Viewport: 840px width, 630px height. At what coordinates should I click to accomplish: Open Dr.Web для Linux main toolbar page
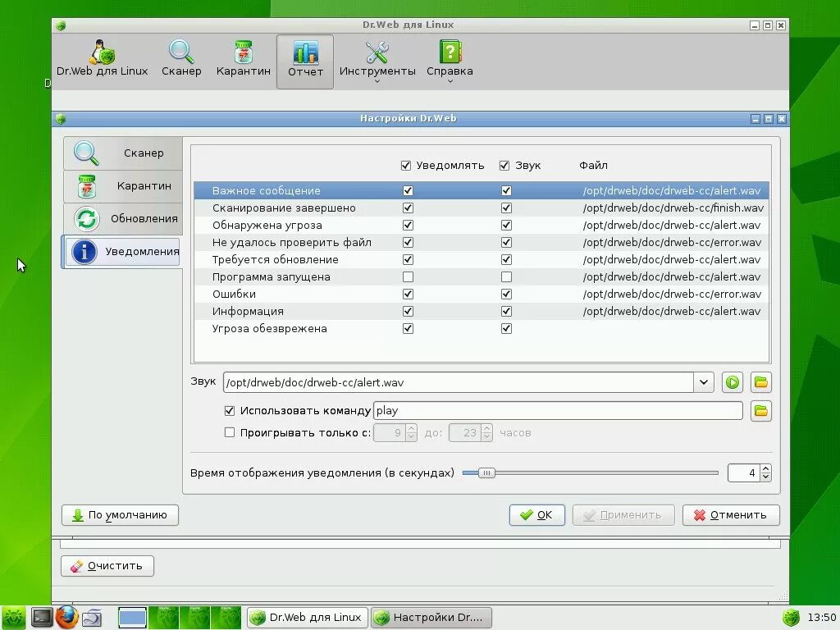pos(102,59)
